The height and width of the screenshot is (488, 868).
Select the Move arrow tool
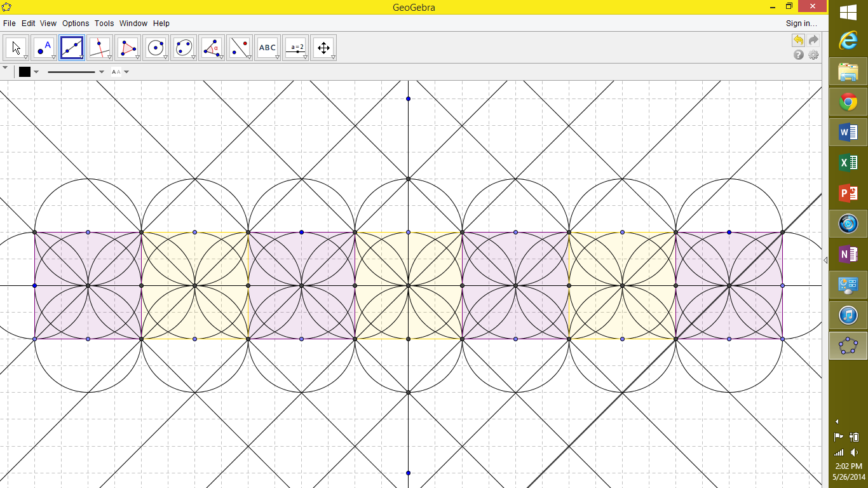16,48
